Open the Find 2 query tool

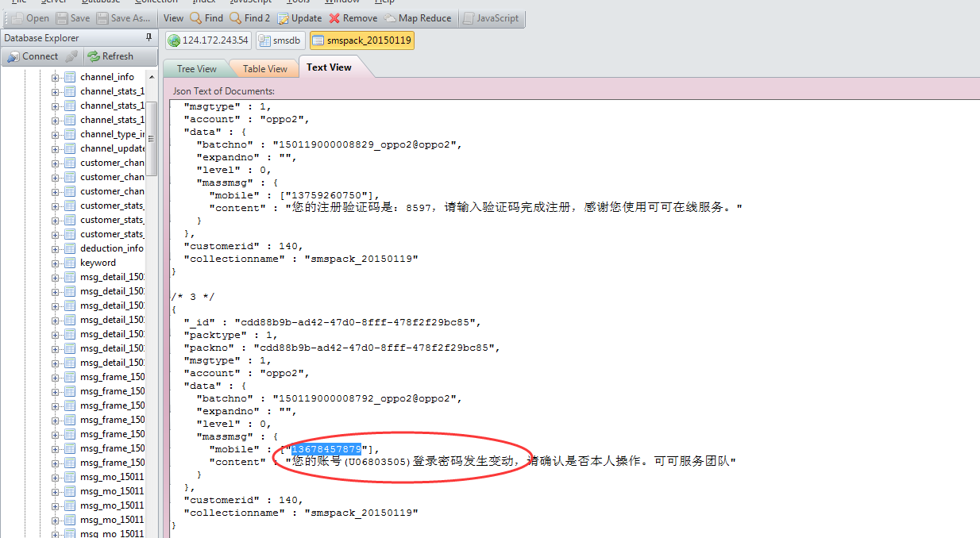tap(250, 18)
